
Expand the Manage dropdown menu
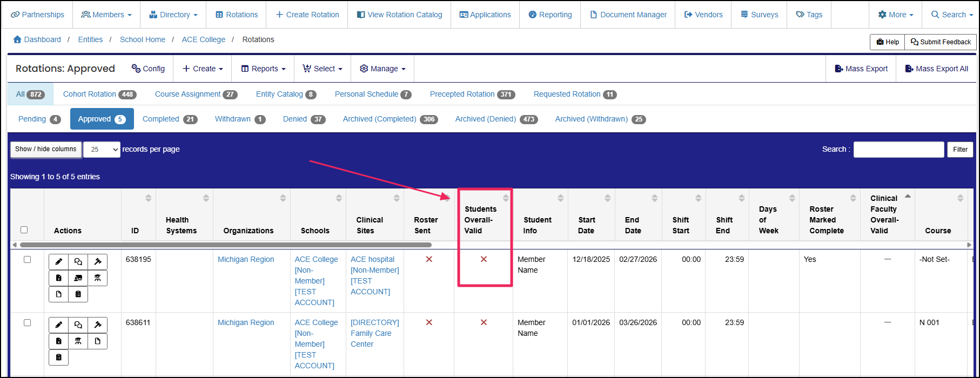[x=382, y=69]
